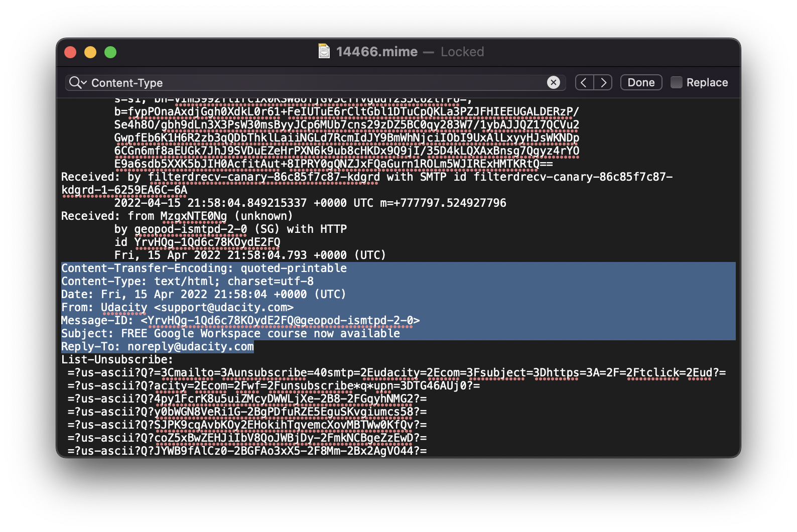
Task: Click the Fri, 15 Apr 2022 21:58:04.793 line
Action: point(250,255)
